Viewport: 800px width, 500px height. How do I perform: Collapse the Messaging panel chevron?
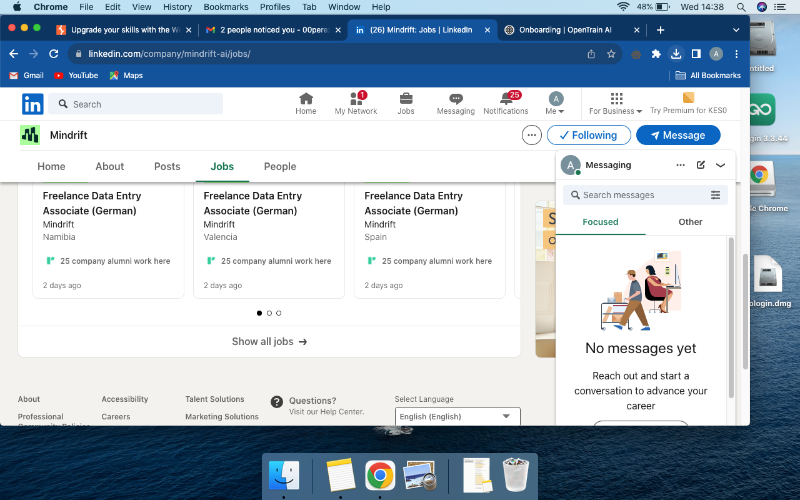pyautogui.click(x=721, y=165)
